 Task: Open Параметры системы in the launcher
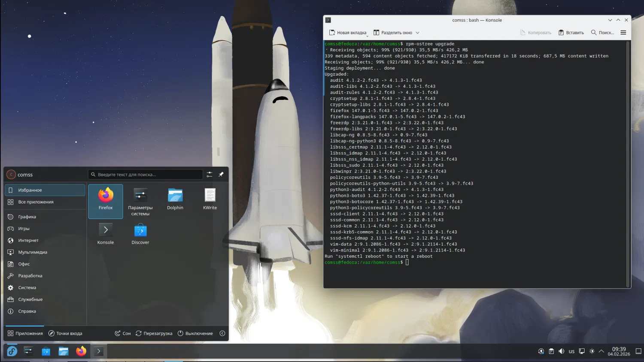pyautogui.click(x=140, y=202)
